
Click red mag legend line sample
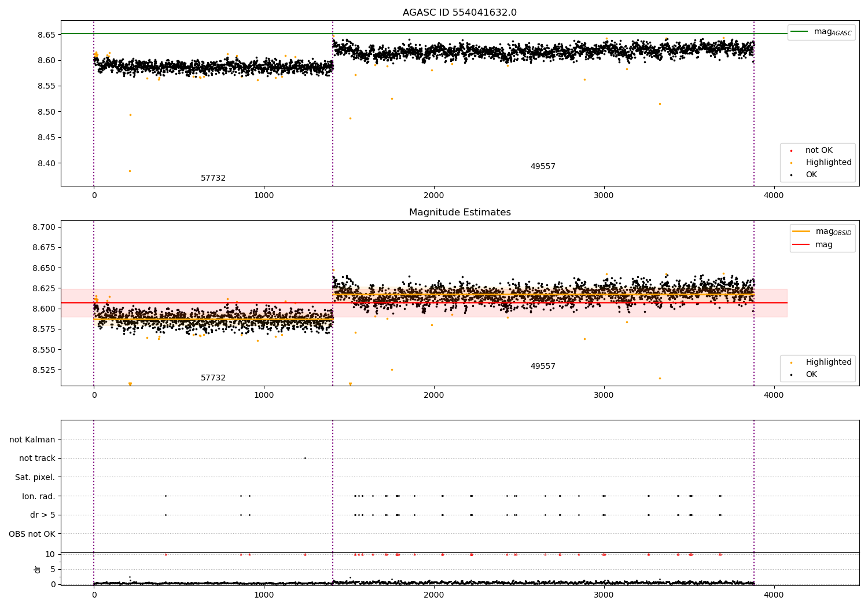click(x=801, y=245)
